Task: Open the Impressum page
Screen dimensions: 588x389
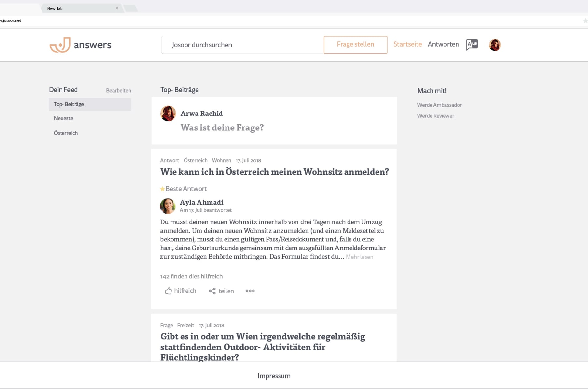Action: 274,376
